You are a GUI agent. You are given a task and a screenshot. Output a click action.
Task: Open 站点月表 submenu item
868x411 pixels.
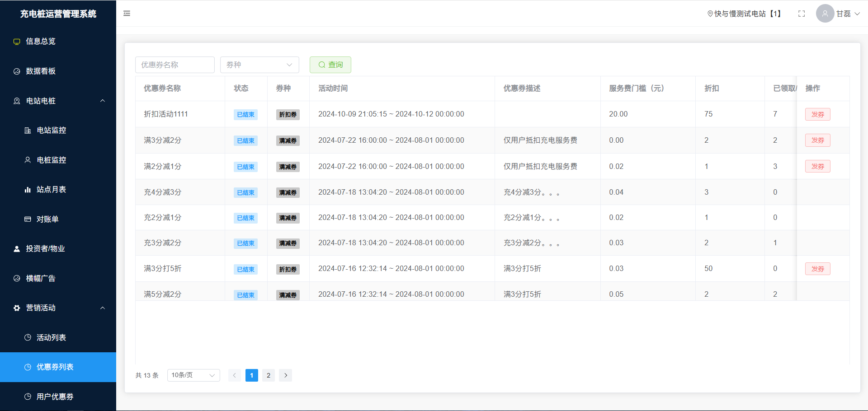coord(58,190)
